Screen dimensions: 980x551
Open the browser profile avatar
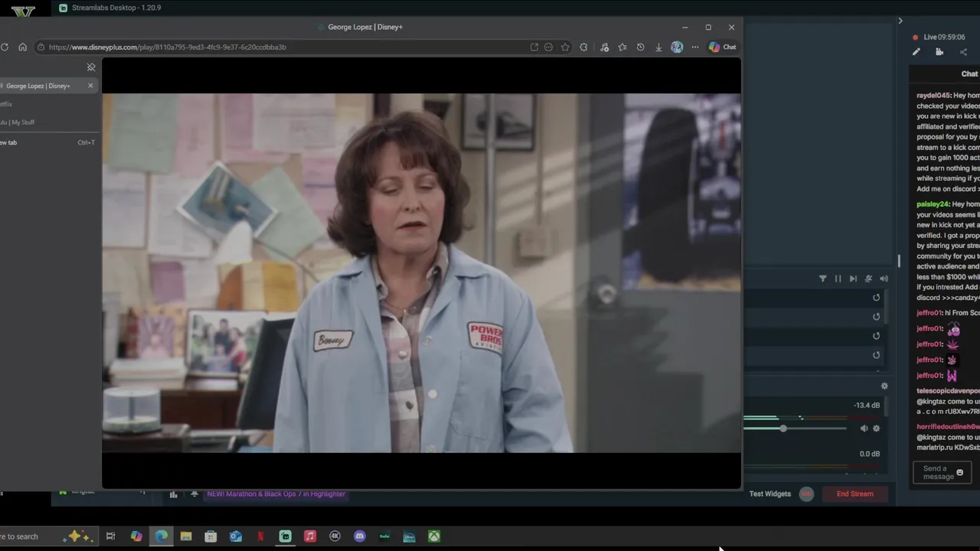click(x=677, y=47)
